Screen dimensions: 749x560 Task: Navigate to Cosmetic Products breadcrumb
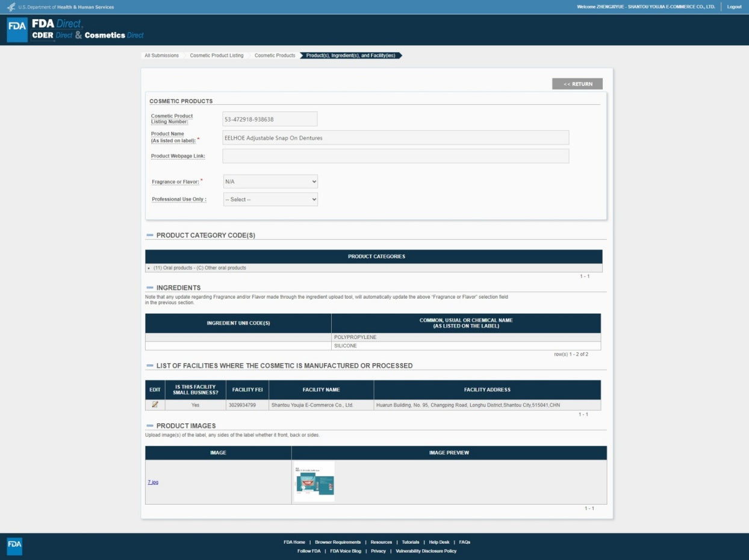pos(275,55)
